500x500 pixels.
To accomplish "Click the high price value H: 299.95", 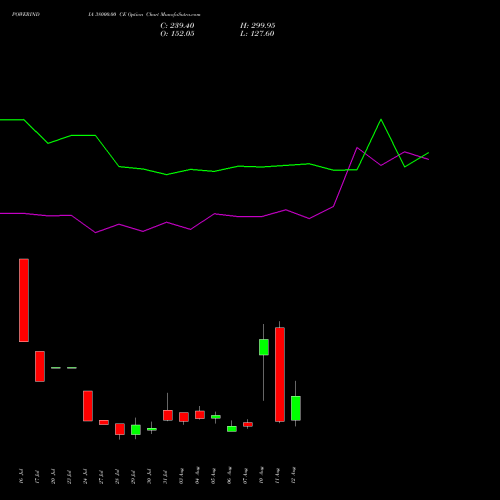I will 258,26.
